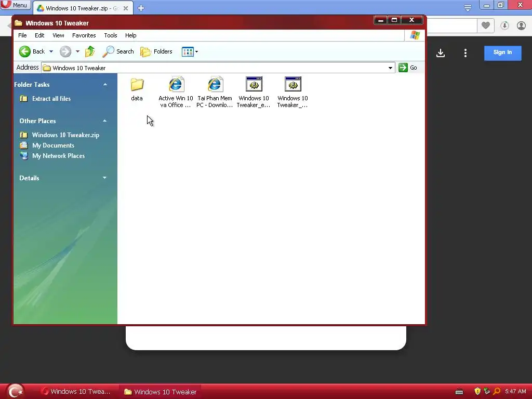Open Opera tab menu icon
The width and height of the screenshot is (532, 399).
[x=468, y=8]
